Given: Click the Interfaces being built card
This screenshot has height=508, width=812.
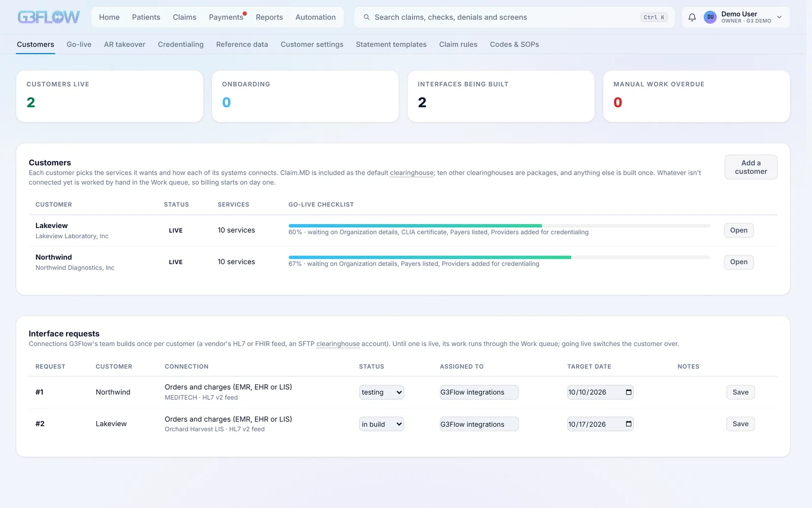Looking at the screenshot, I should pyautogui.click(x=501, y=96).
